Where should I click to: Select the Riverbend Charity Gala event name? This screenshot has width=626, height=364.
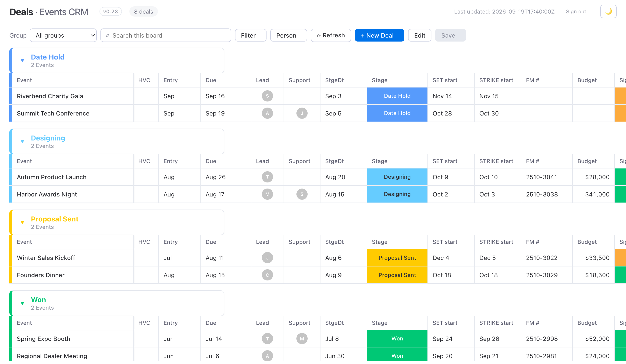50,96
